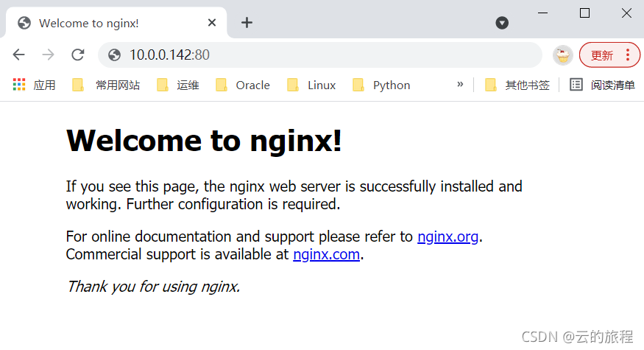The image size is (644, 350).
Task: Open site information globe in address bar
Action: (x=114, y=55)
